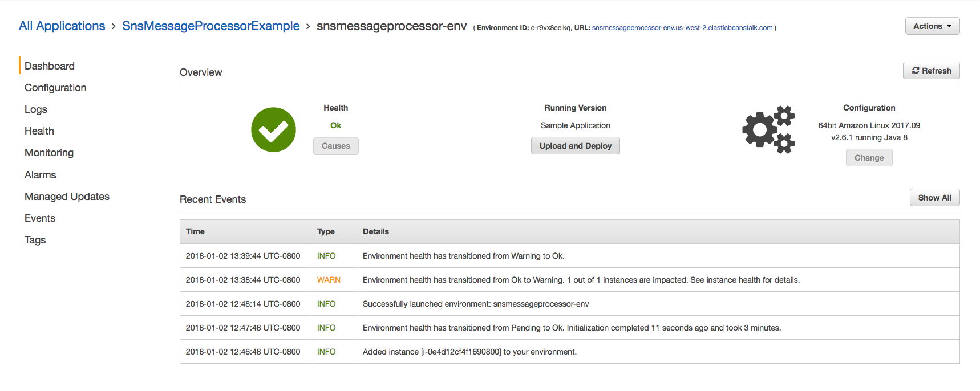
Task: Go to Events in the sidebar
Action: pos(40,218)
